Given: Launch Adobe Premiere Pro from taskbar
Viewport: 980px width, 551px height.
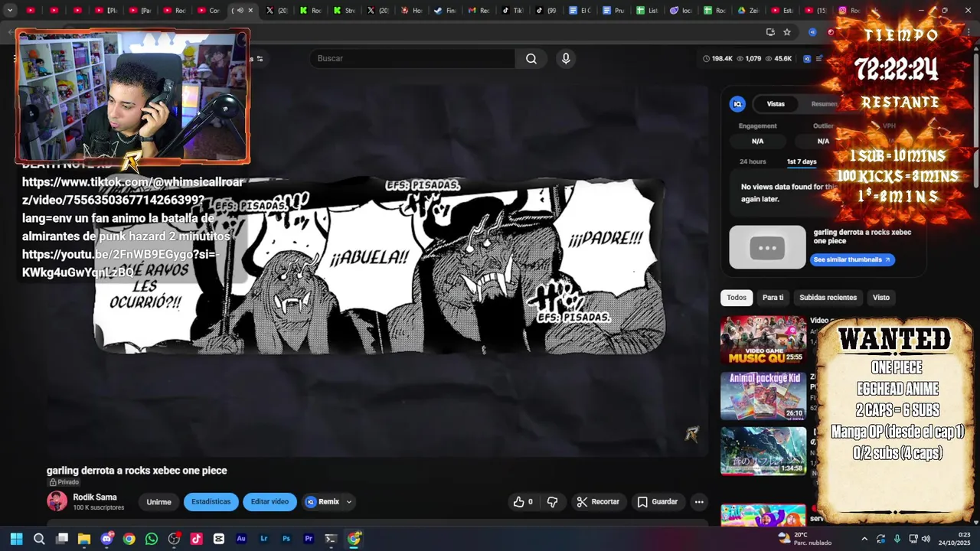Looking at the screenshot, I should pyautogui.click(x=309, y=539).
